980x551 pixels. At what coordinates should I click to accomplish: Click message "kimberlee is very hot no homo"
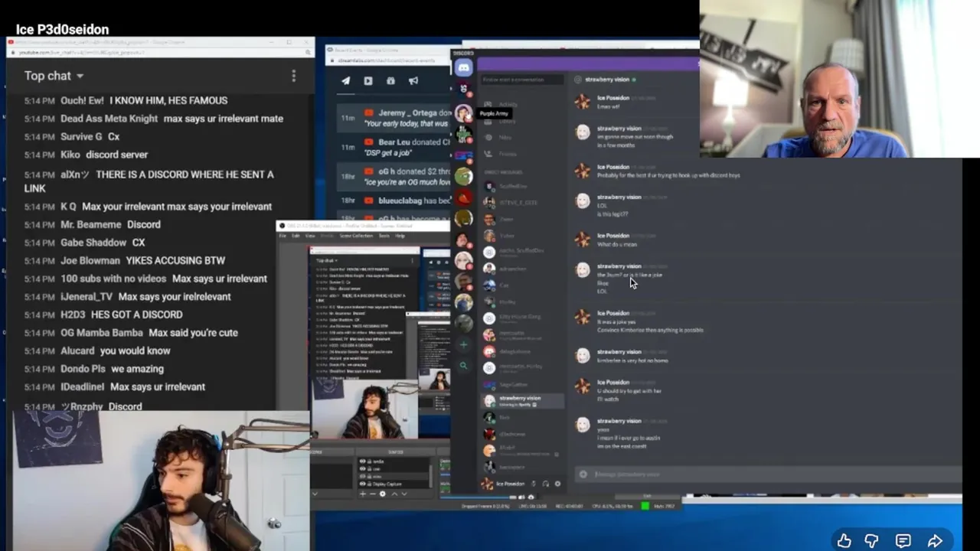pyautogui.click(x=632, y=360)
